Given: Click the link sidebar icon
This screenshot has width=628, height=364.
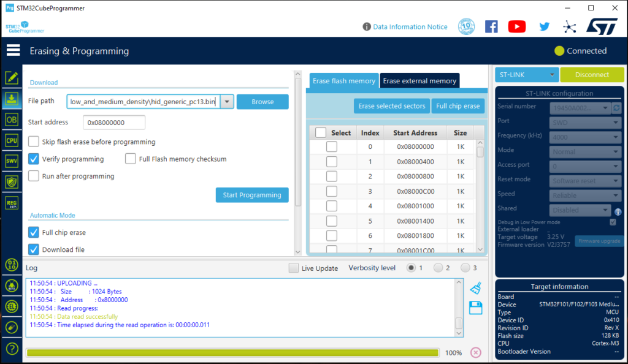Looking at the screenshot, I should (12, 327).
